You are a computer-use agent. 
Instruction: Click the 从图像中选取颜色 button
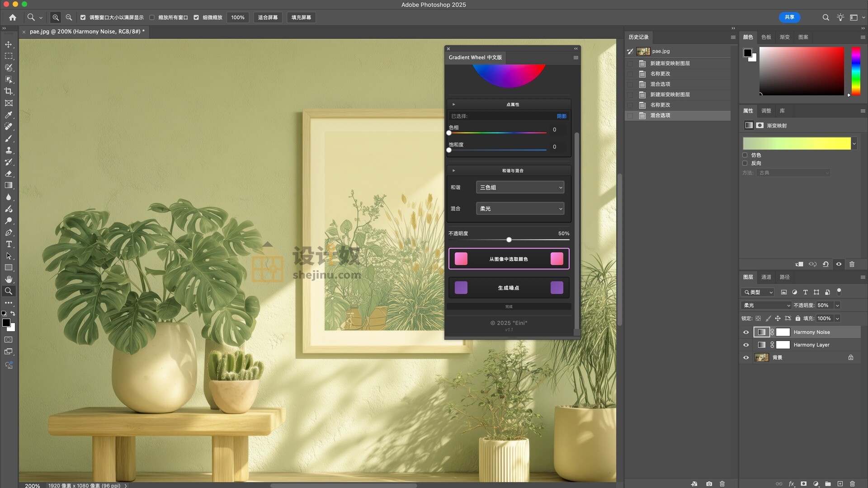509,259
